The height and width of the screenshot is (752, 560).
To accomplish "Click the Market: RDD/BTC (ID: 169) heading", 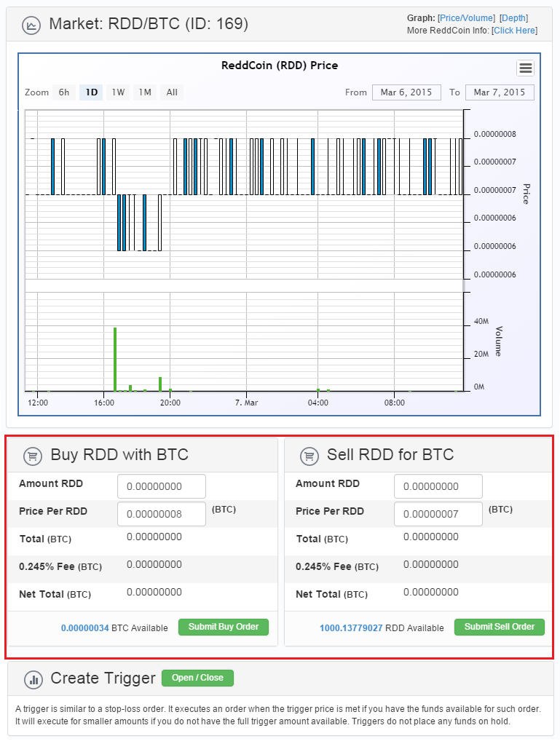I will (149, 24).
